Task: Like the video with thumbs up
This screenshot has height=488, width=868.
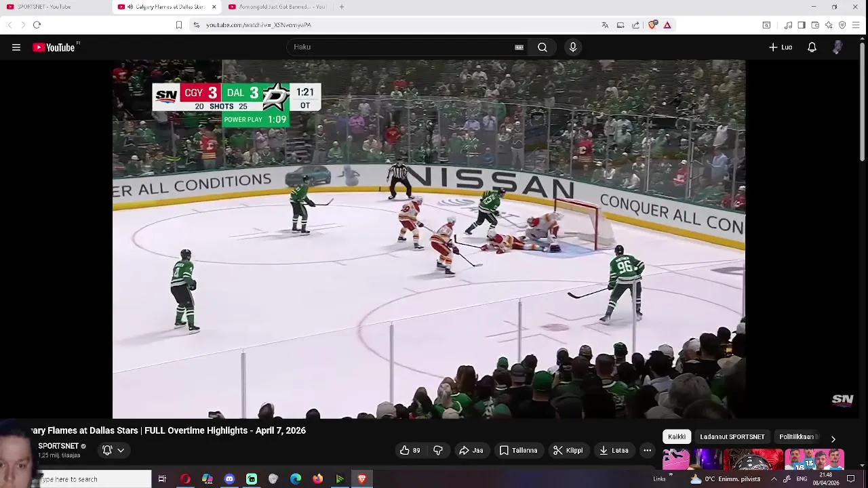Action: point(410,450)
